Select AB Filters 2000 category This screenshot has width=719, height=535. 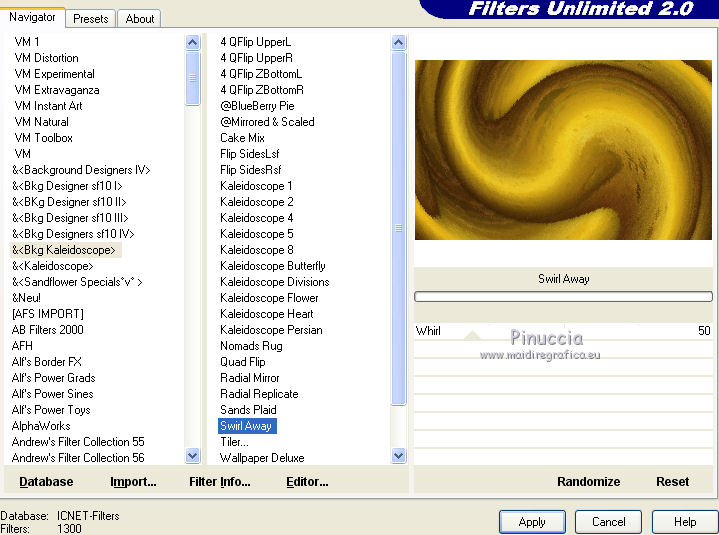[x=48, y=330]
